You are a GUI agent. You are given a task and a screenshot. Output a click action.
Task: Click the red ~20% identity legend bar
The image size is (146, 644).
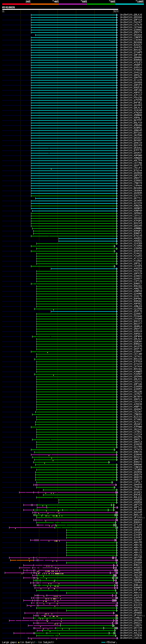(16, 4)
